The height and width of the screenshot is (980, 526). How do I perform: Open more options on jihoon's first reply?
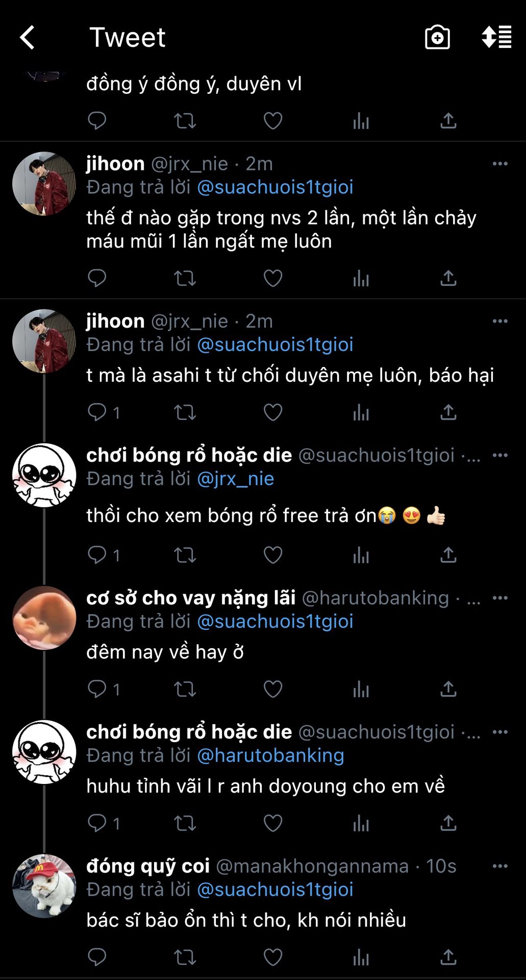499,164
